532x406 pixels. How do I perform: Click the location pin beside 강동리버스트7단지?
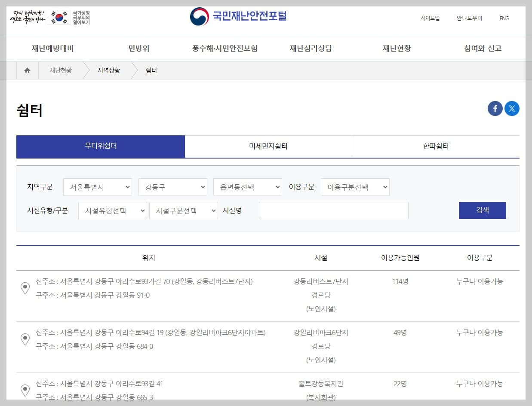pos(25,288)
